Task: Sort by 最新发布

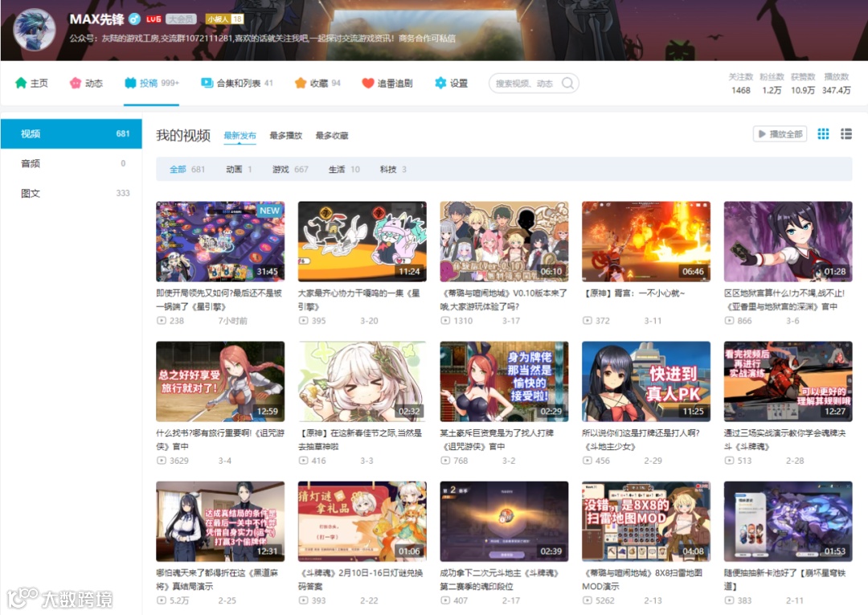Action: pos(240,136)
